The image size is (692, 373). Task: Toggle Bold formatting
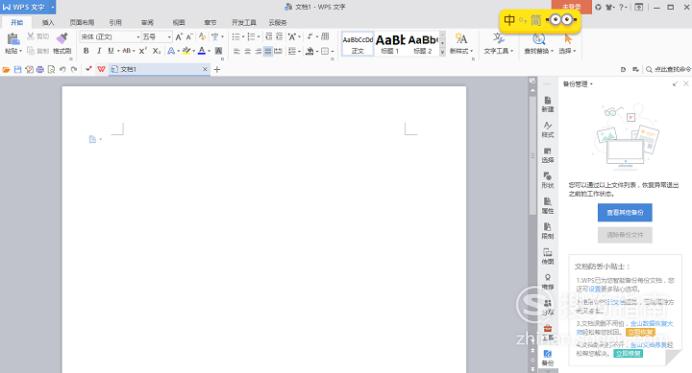86,51
